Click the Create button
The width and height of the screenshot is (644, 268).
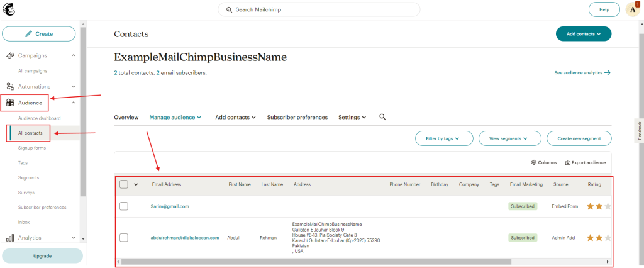[x=38, y=34]
